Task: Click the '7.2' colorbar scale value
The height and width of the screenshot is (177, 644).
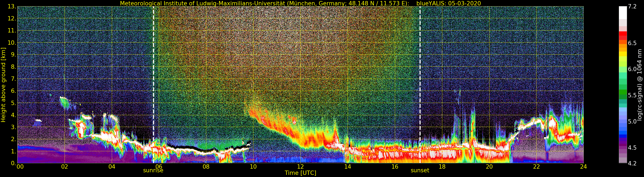Action: 632,7
